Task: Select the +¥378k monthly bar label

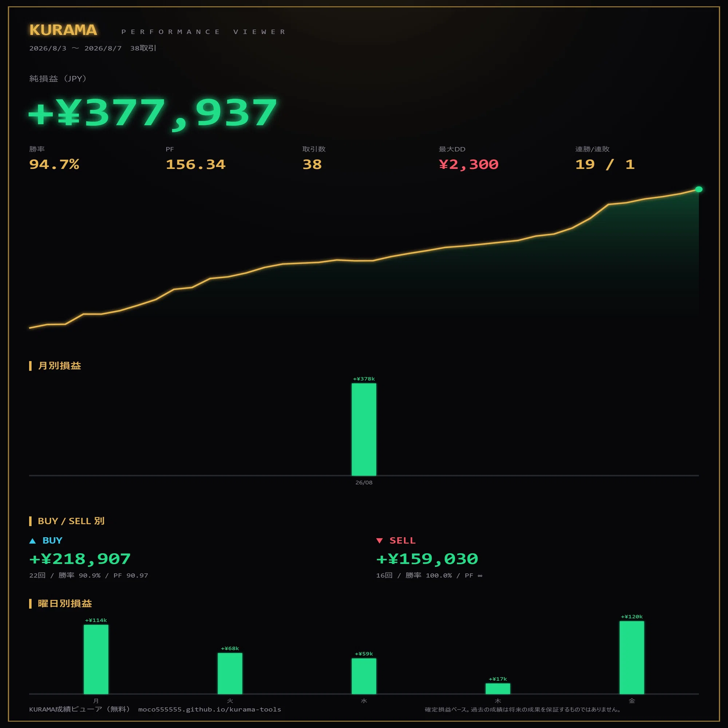Action: (x=364, y=379)
